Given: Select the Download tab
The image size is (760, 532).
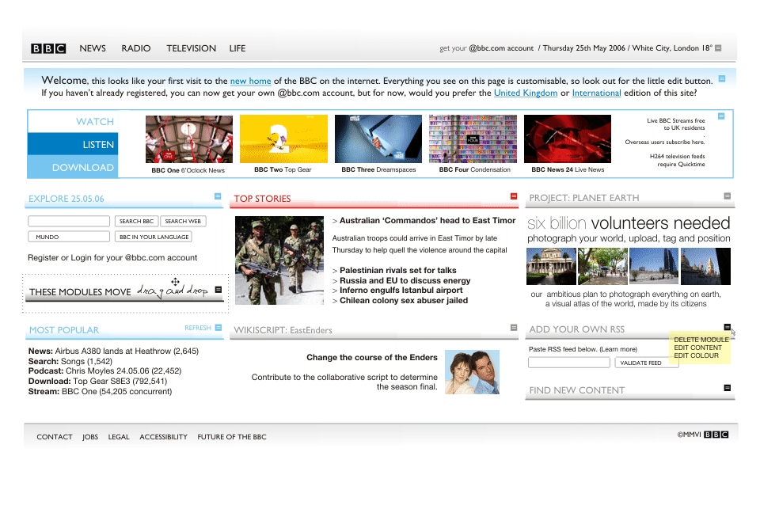Looking at the screenshot, I should click(x=73, y=167).
